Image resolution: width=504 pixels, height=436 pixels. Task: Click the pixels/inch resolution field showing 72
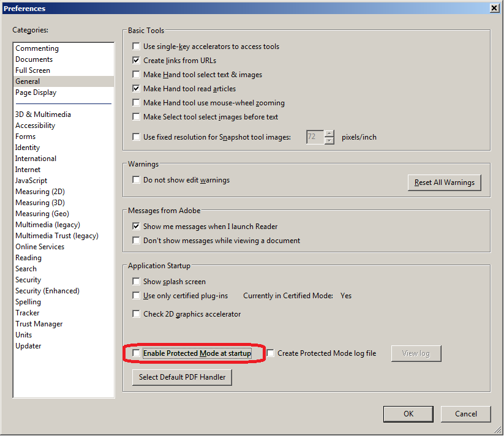315,137
